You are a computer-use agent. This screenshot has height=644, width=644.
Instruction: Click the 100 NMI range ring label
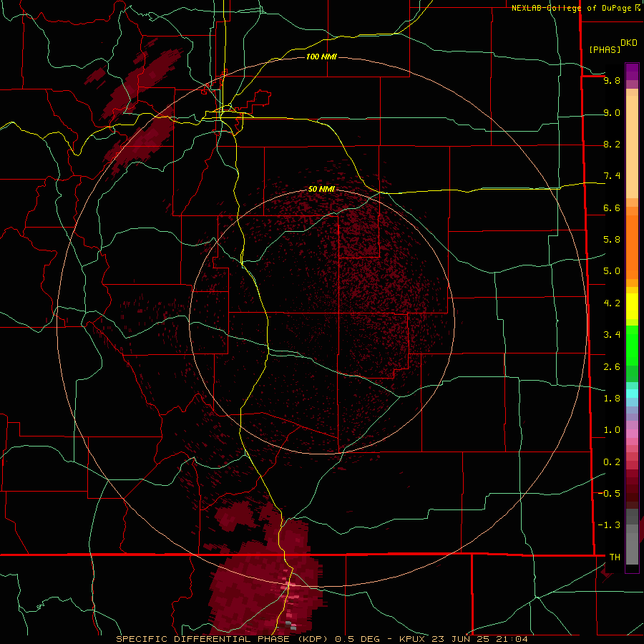(x=321, y=57)
